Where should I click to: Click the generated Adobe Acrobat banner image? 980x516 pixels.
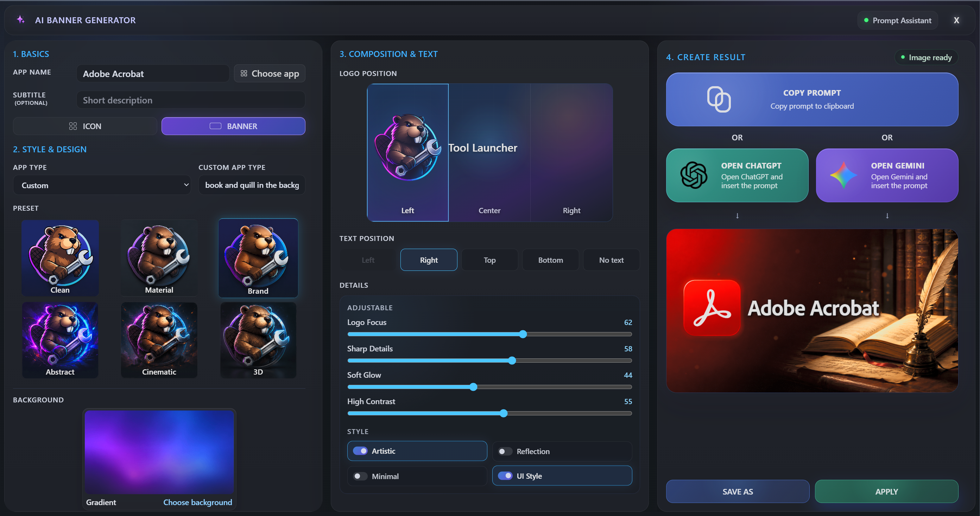812,310
